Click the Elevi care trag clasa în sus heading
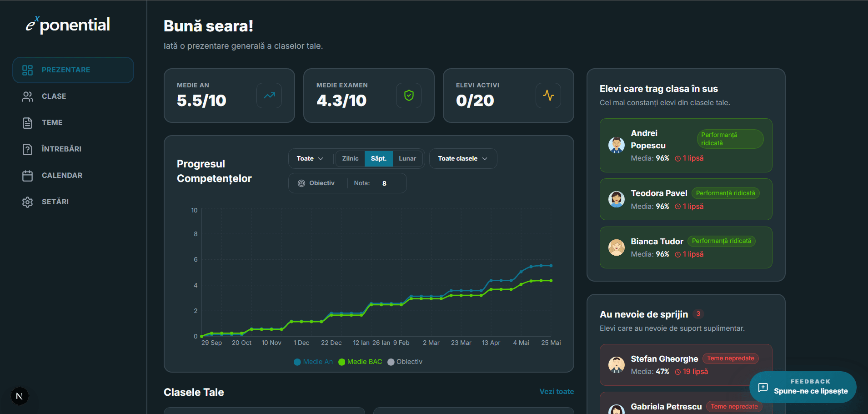This screenshot has width=868, height=414. [659, 89]
